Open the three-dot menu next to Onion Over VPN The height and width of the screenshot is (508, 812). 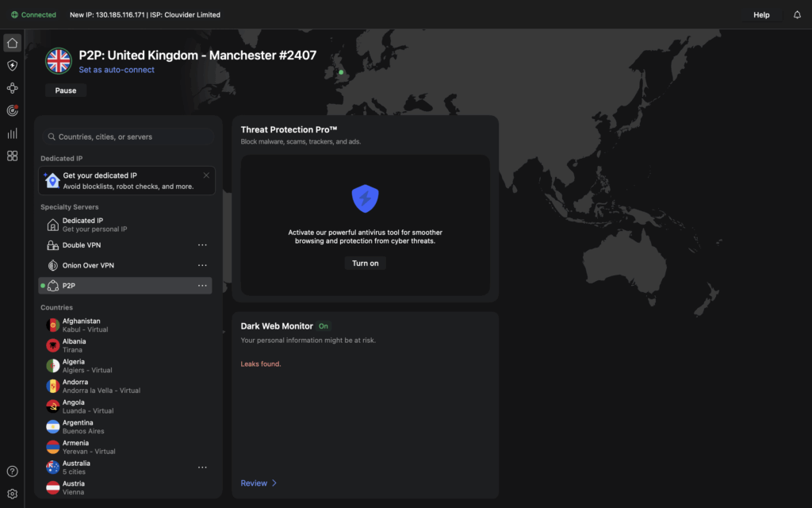202,264
